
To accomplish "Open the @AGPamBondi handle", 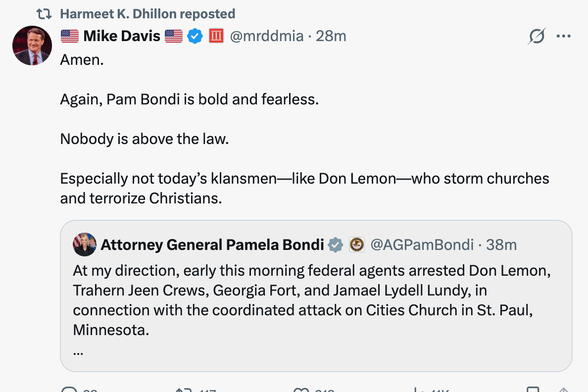I will (x=422, y=245).
